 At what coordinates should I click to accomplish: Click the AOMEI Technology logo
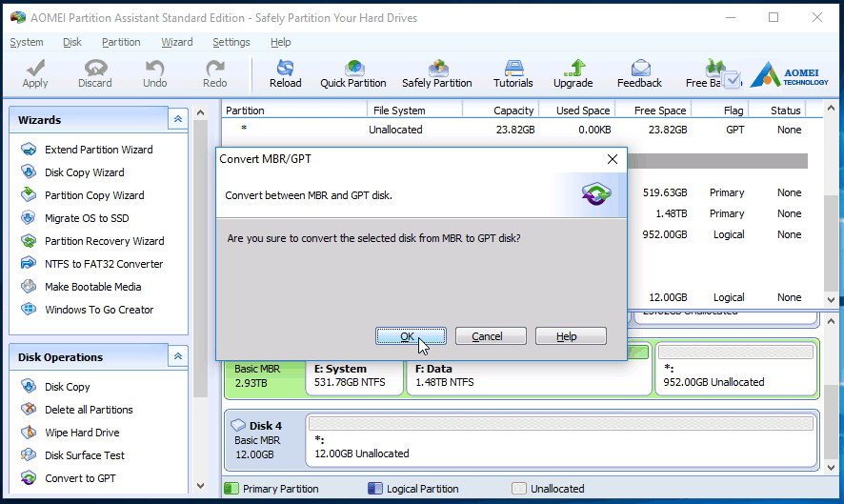pos(789,75)
